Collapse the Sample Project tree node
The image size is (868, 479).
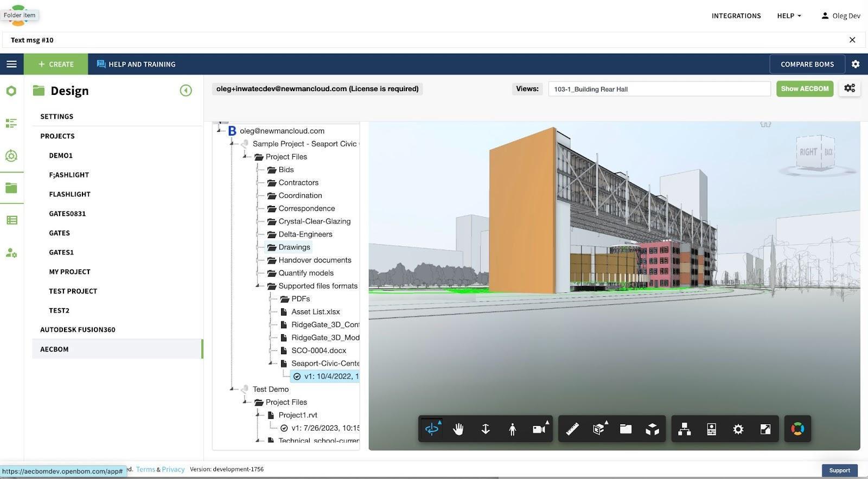pyautogui.click(x=232, y=143)
